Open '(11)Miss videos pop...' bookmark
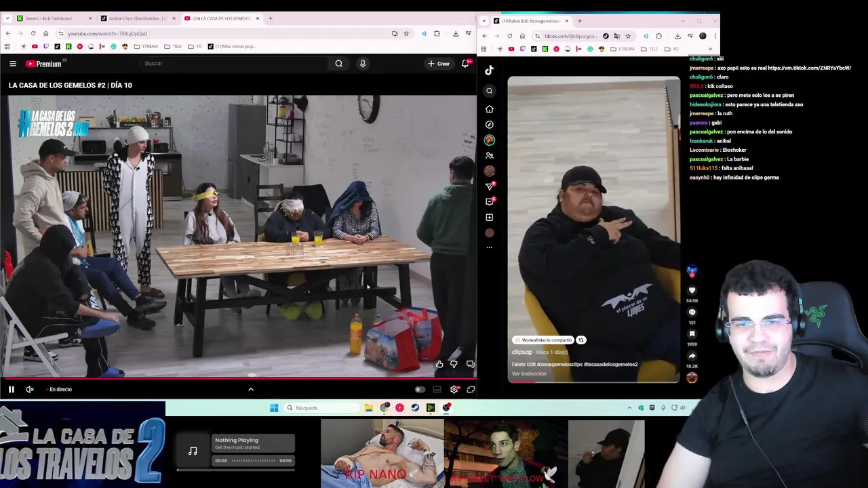 (x=231, y=47)
